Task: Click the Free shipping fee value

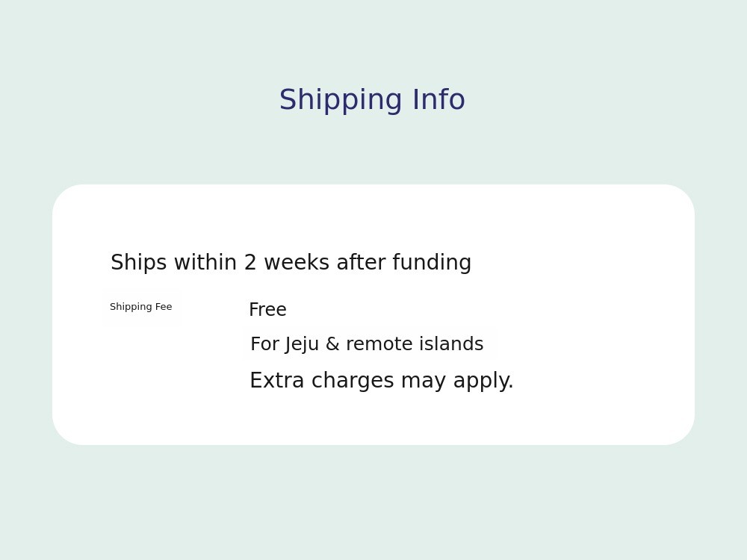Action: pyautogui.click(x=267, y=310)
